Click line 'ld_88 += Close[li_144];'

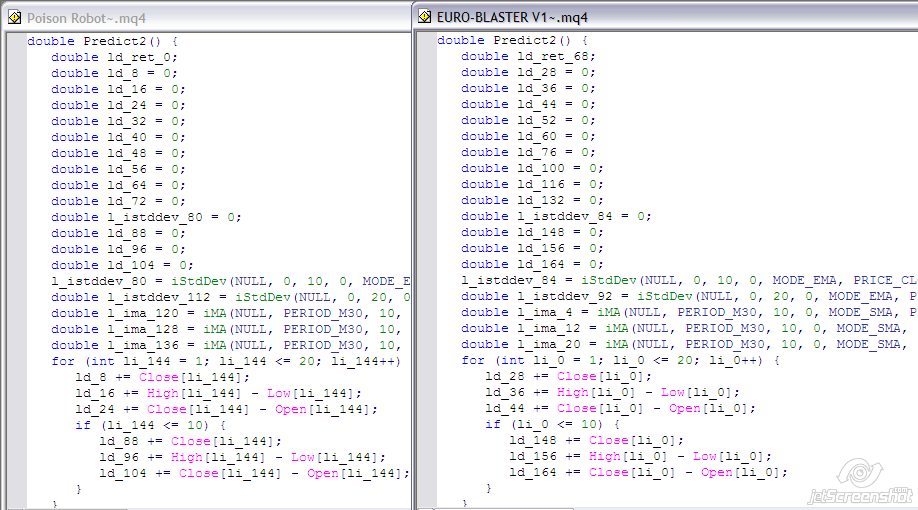[x=190, y=441]
